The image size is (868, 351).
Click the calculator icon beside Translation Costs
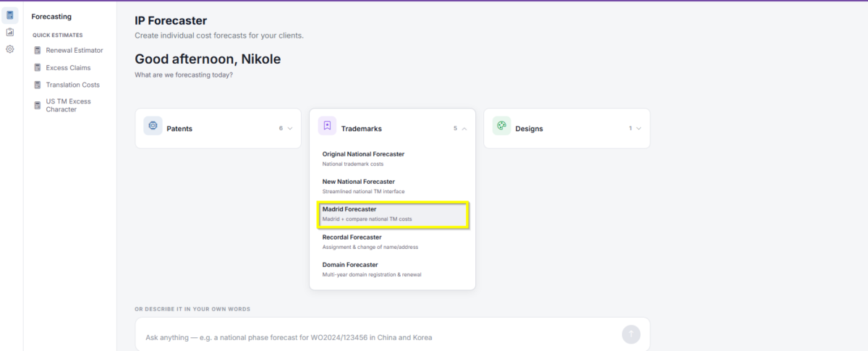point(38,85)
